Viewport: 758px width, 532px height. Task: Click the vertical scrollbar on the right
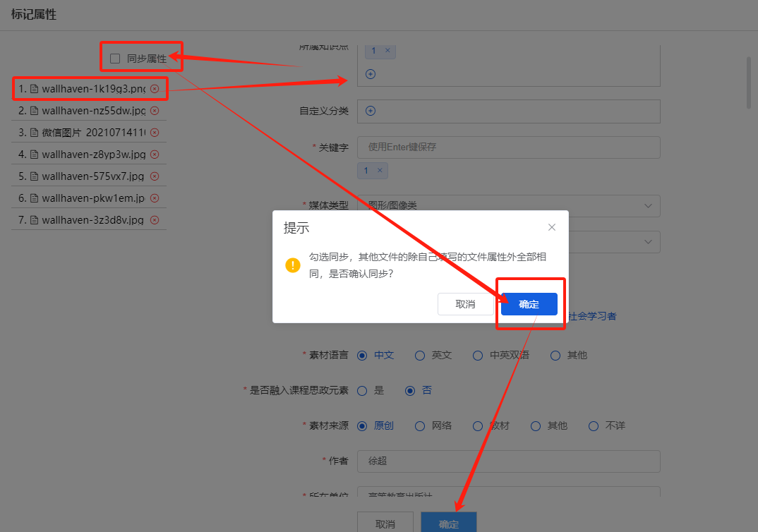point(750,83)
